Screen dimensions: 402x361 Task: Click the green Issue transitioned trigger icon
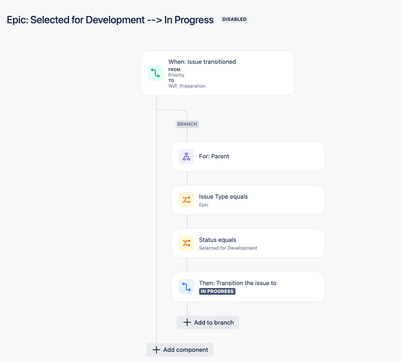coord(155,73)
